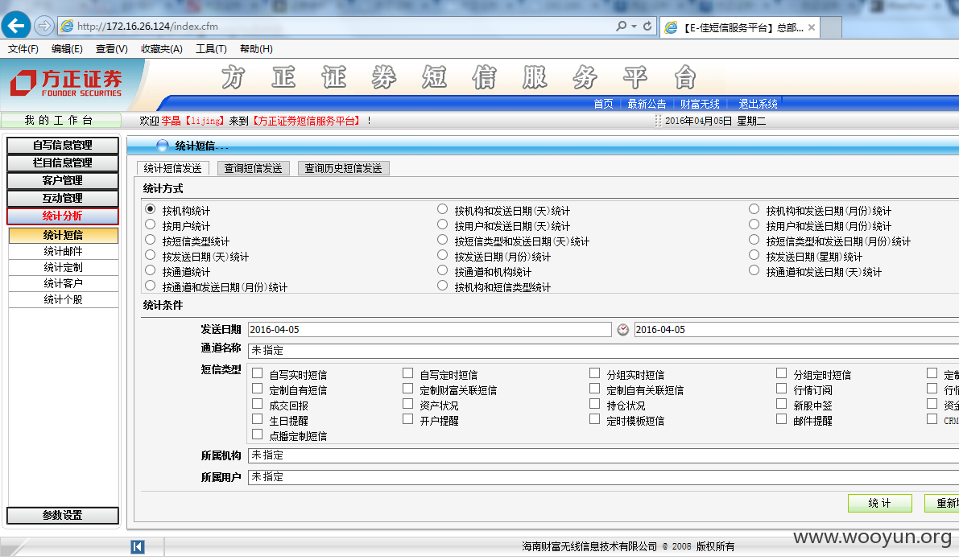The height and width of the screenshot is (560, 959).
Task: Open the 工具(T) menu
Action: tap(211, 49)
